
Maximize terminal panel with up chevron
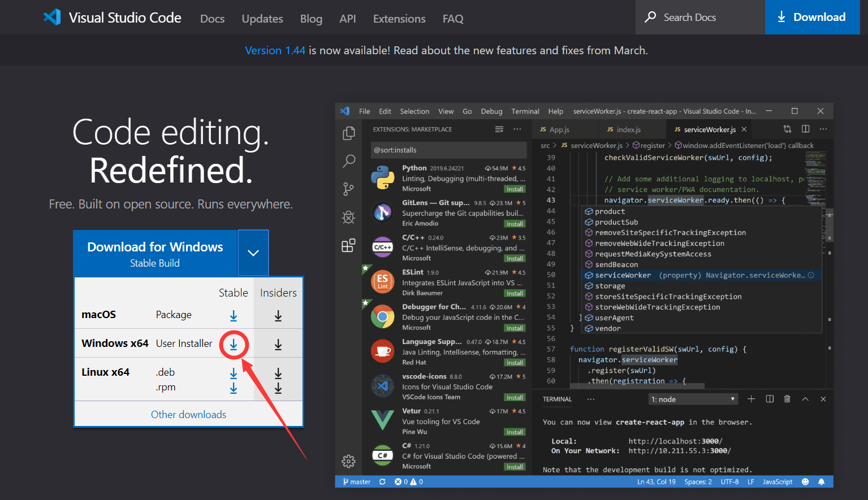(x=805, y=399)
